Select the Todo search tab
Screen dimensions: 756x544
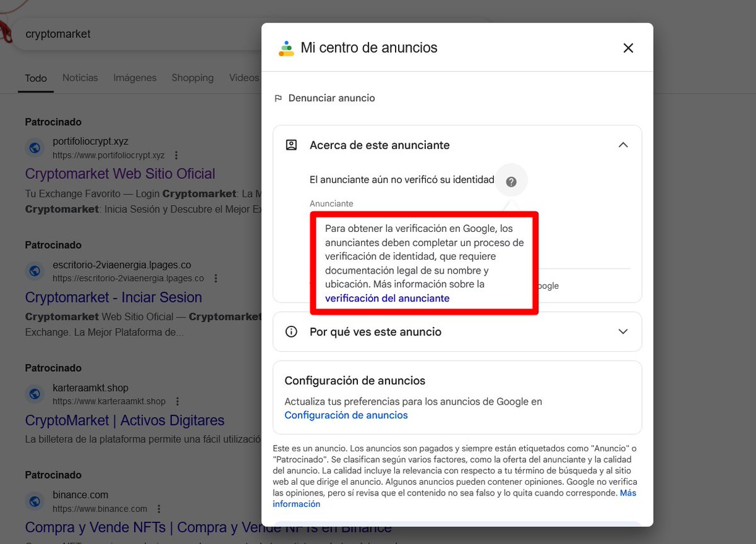tap(36, 78)
